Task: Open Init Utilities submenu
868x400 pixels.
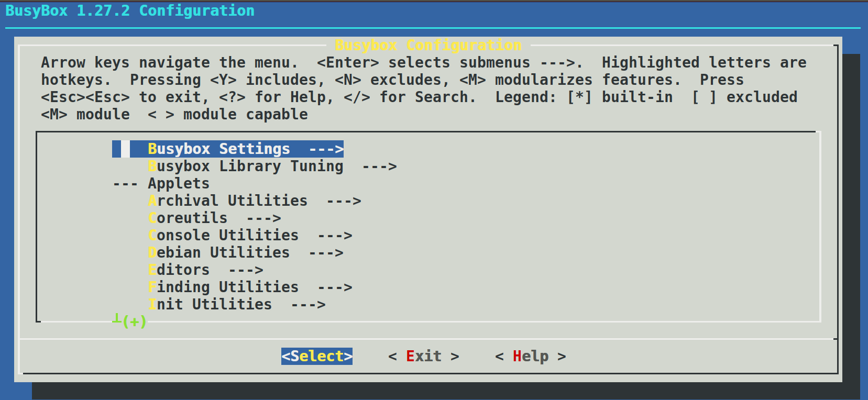Action: coord(237,305)
